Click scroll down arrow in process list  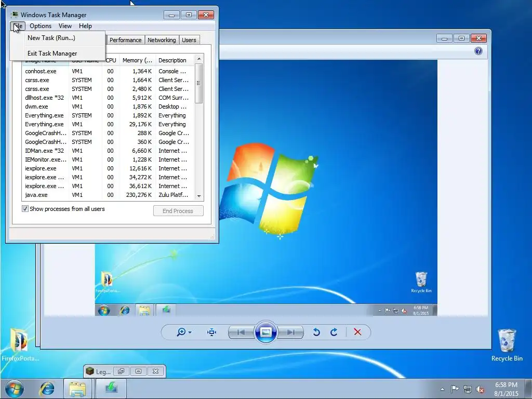pyautogui.click(x=199, y=196)
